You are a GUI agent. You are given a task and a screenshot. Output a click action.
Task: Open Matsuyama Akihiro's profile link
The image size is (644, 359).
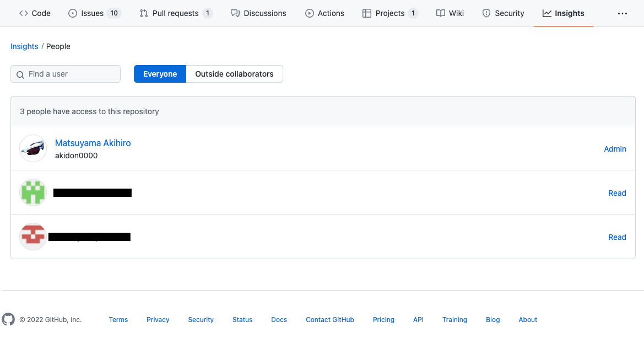tap(93, 143)
